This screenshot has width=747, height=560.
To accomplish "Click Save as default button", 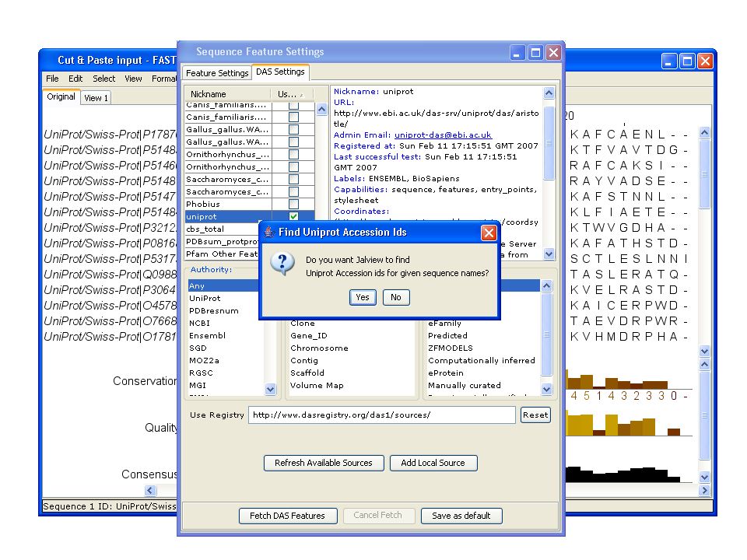I will (461, 516).
